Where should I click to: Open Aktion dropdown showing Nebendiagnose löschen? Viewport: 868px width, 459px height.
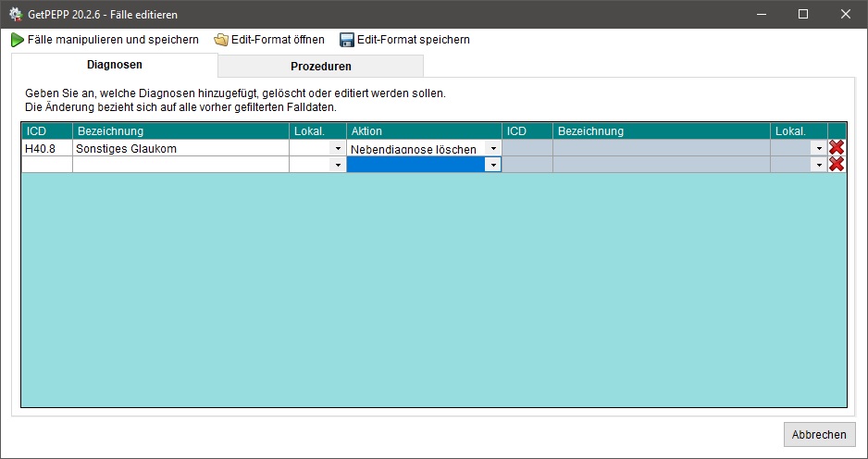point(493,148)
